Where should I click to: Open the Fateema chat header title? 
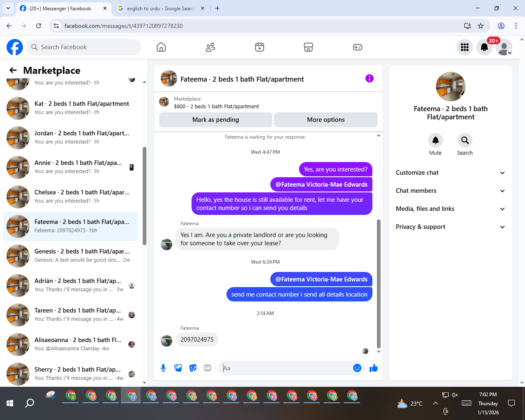pos(242,79)
